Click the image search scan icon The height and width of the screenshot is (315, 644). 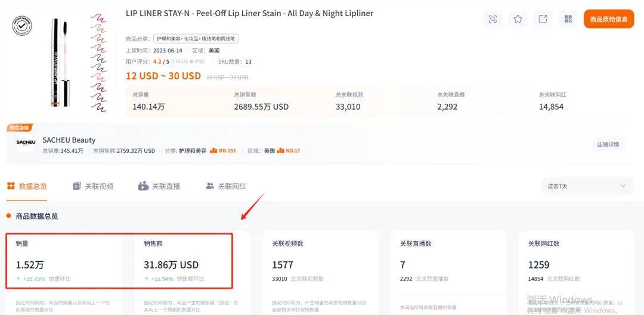(x=493, y=19)
